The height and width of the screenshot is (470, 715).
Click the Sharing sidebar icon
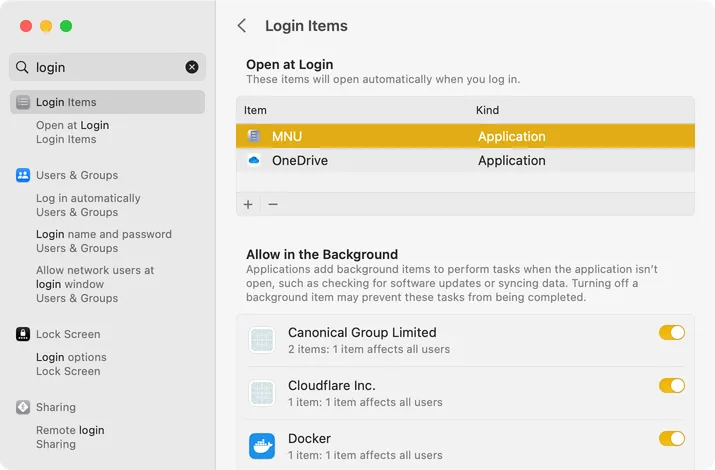tap(23, 407)
